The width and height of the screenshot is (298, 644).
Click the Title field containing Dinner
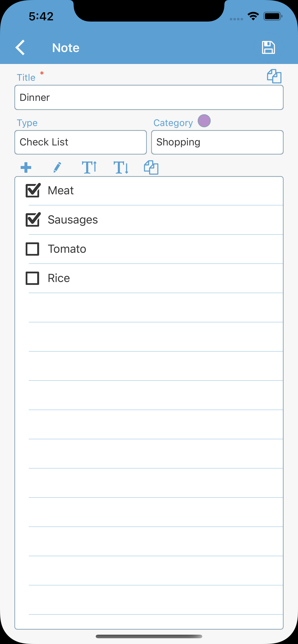click(149, 98)
